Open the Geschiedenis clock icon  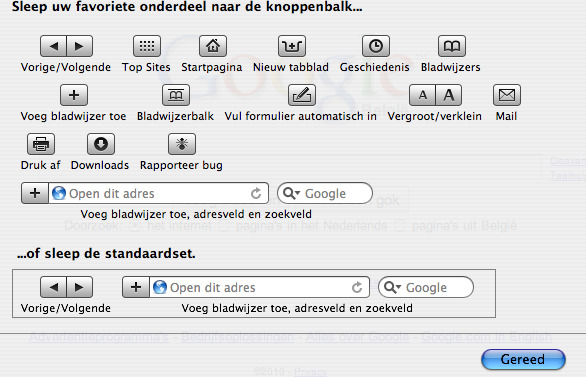376,46
